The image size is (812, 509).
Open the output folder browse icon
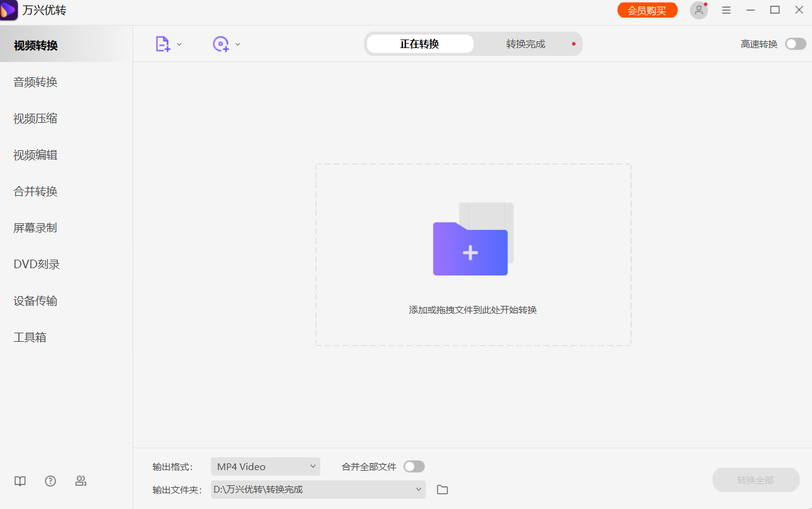tap(442, 490)
